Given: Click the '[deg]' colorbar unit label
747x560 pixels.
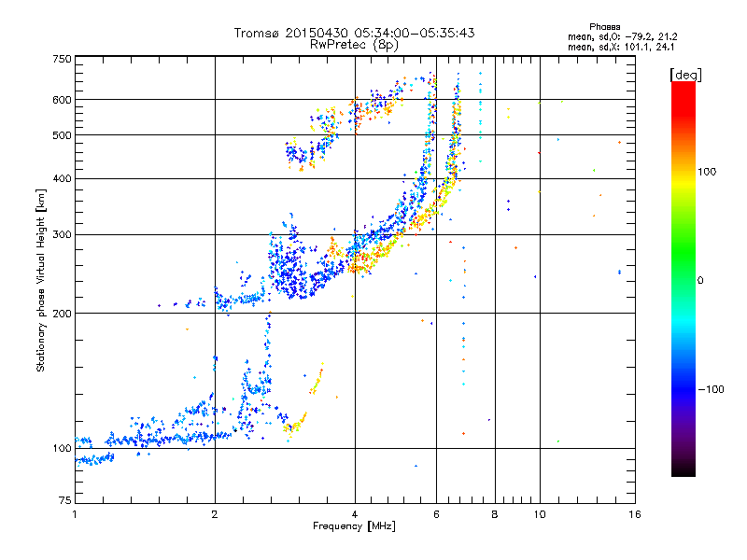Looking at the screenshot, I should pos(685,76).
